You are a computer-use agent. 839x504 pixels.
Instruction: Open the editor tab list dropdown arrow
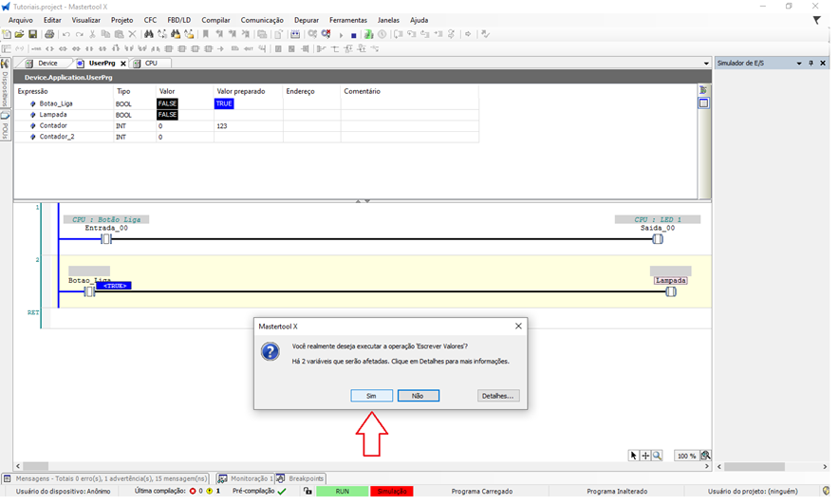click(706, 64)
